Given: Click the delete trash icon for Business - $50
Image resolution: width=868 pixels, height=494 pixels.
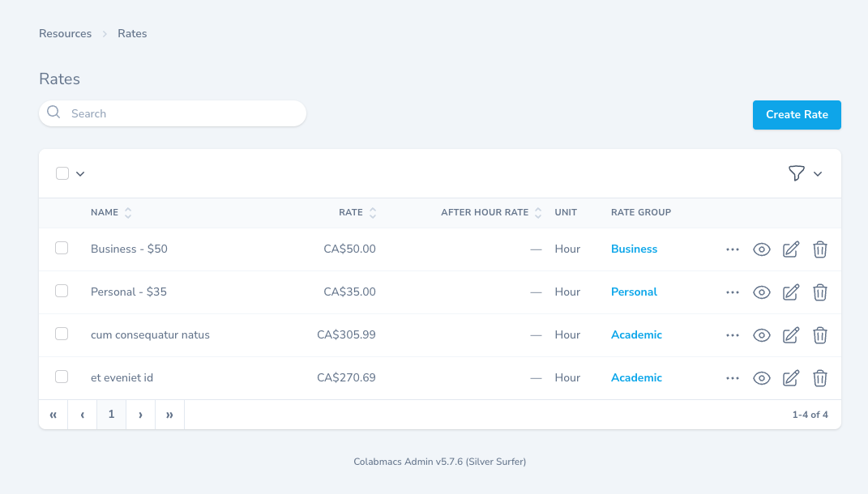Looking at the screenshot, I should tap(819, 249).
